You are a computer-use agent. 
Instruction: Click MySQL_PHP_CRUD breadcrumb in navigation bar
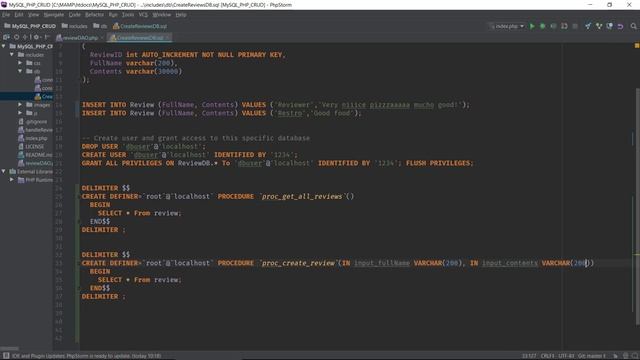pos(30,26)
